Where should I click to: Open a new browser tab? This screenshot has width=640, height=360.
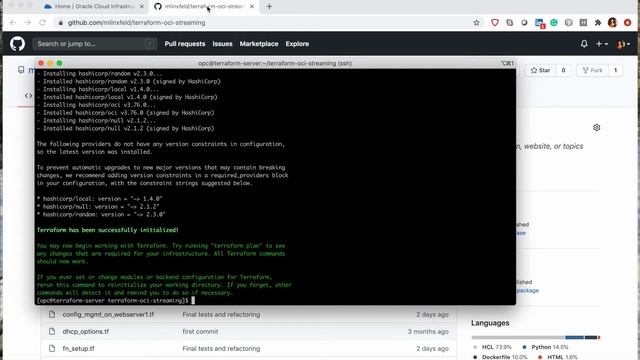(269, 7)
